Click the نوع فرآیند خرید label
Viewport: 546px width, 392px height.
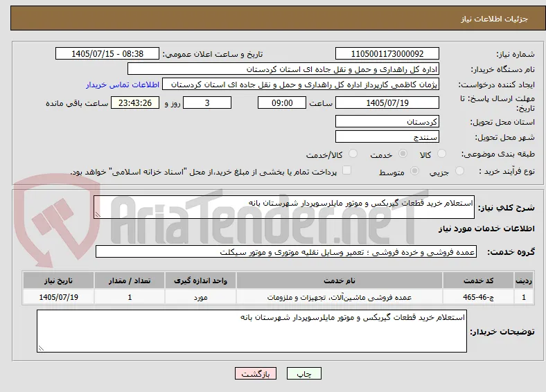click(507, 171)
